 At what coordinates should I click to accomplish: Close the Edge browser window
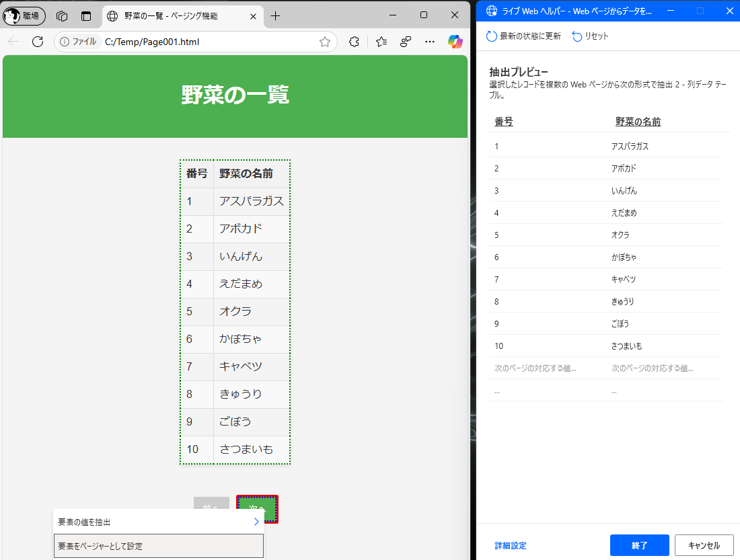[455, 15]
